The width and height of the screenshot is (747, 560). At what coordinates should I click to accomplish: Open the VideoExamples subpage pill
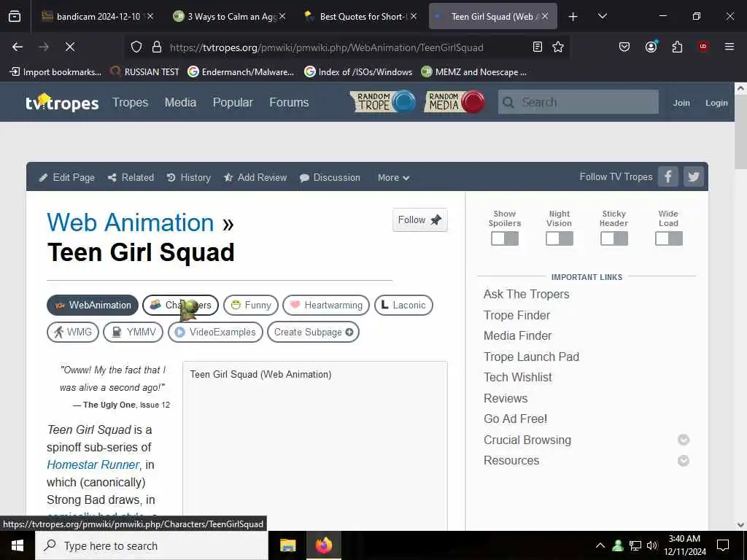[215, 332]
